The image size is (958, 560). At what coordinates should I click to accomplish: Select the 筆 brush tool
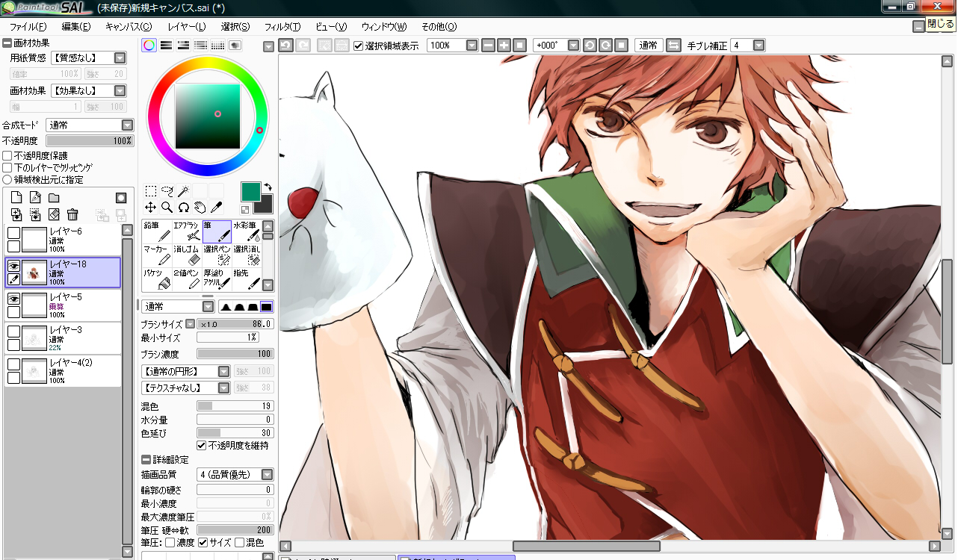pos(217,231)
